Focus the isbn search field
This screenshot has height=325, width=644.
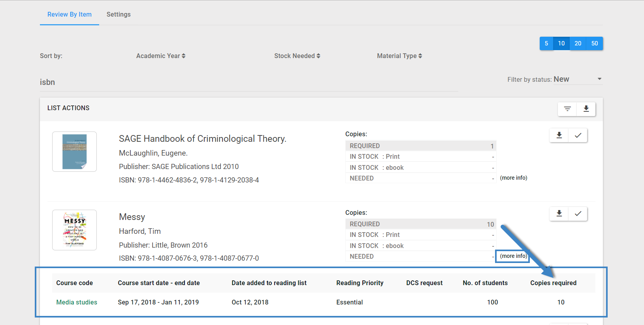pyautogui.click(x=249, y=82)
